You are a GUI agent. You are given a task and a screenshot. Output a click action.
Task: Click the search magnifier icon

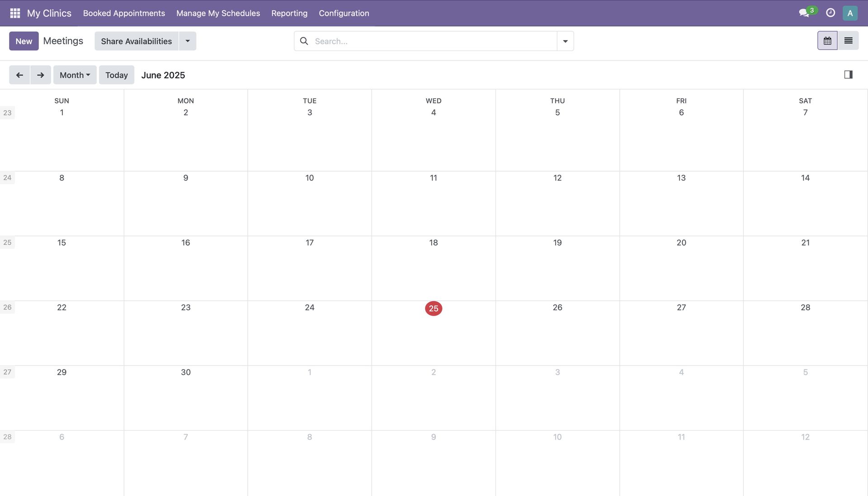coord(304,41)
